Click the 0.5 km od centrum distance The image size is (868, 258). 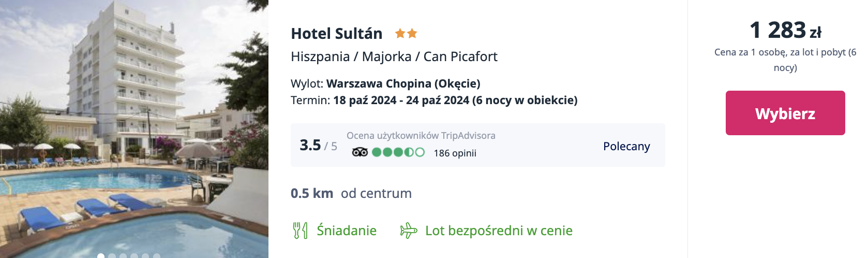[x=351, y=193]
